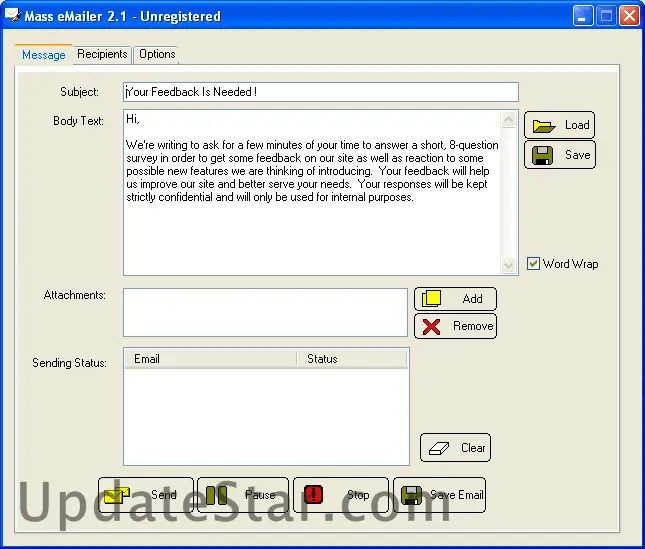Click the pause bars icon
Screen dimensions: 645x549
216,495
